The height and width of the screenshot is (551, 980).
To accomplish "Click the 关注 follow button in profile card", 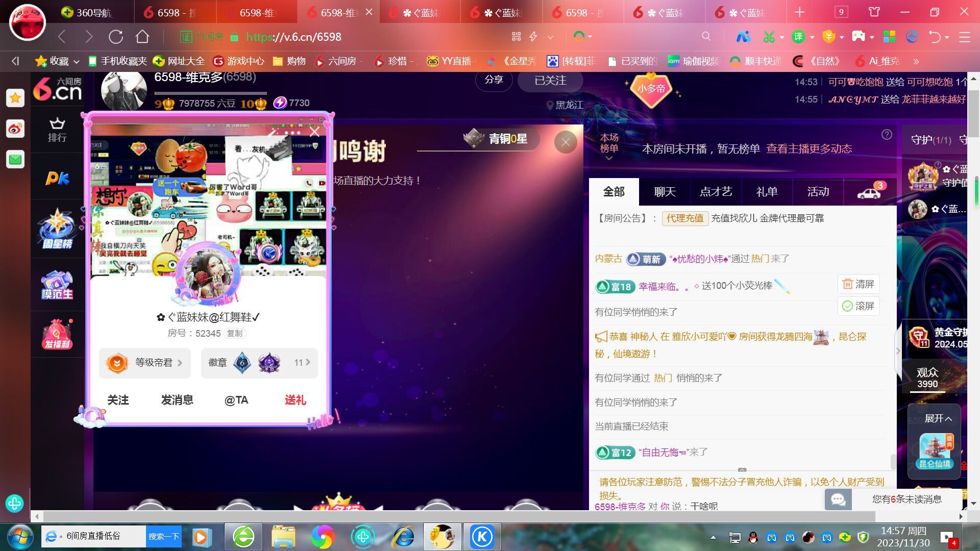I will (118, 399).
